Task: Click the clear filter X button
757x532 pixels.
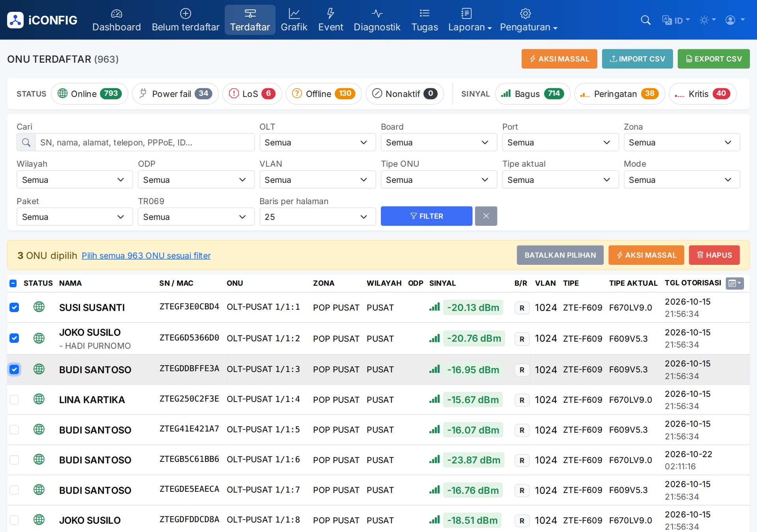Action: pyautogui.click(x=486, y=216)
